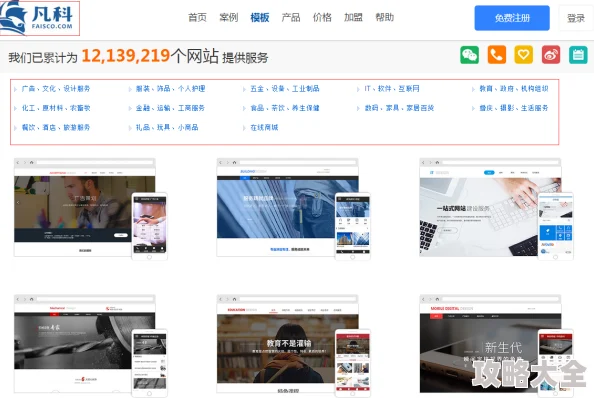
Task: Open 化工、原材料、农畜牧 category
Action: 56,108
